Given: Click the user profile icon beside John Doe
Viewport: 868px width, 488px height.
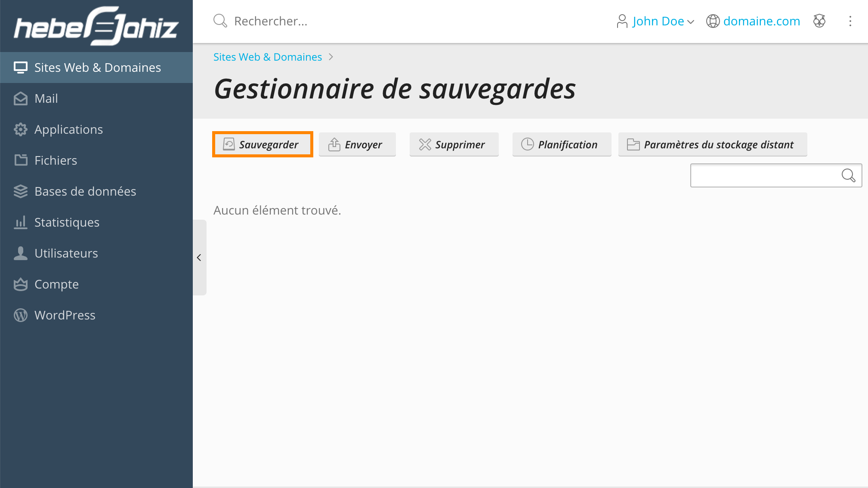Looking at the screenshot, I should 622,21.
